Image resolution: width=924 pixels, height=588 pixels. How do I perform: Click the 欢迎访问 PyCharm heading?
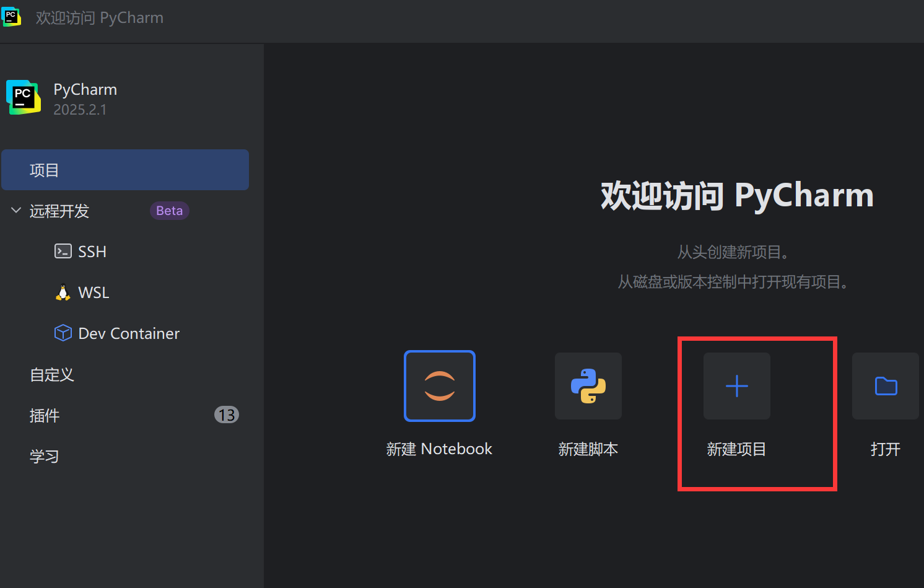737,196
